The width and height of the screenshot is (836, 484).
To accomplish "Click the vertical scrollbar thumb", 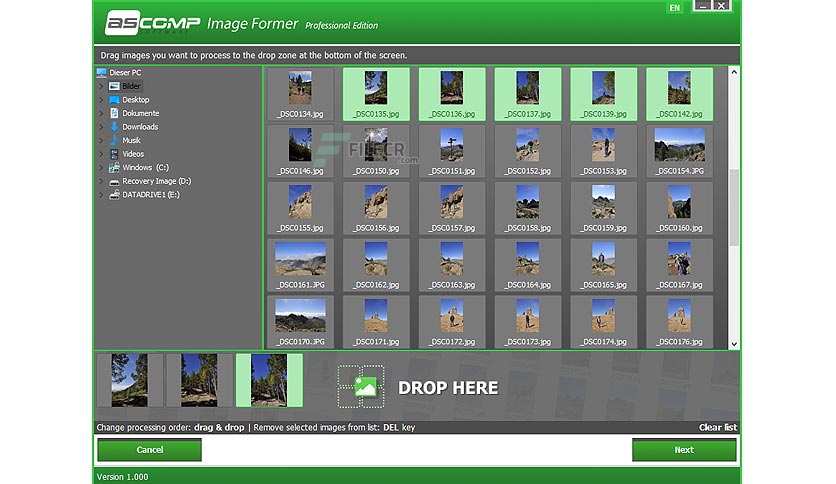I will coord(734,208).
